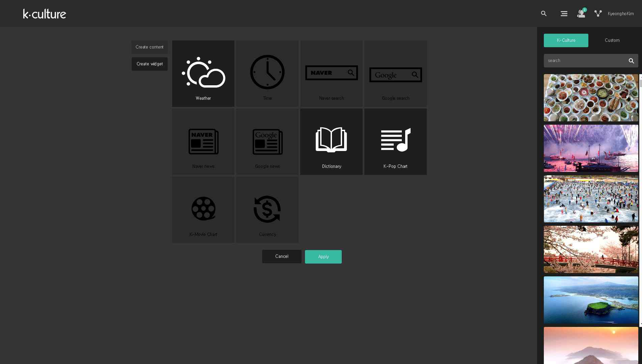Open the Jeju crater island photo
The image size is (642, 364).
pos(591,300)
